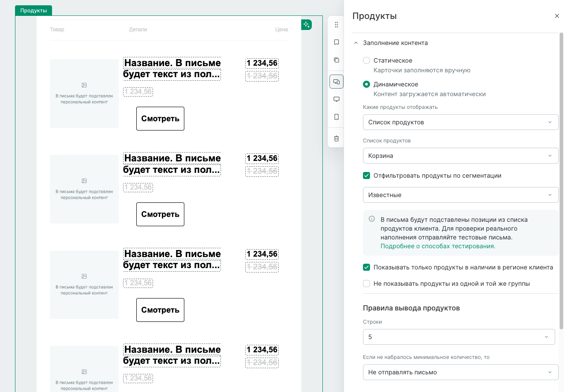This screenshot has height=392, width=572.
Task: Click the first product's Название title text
Action: coord(172,68)
